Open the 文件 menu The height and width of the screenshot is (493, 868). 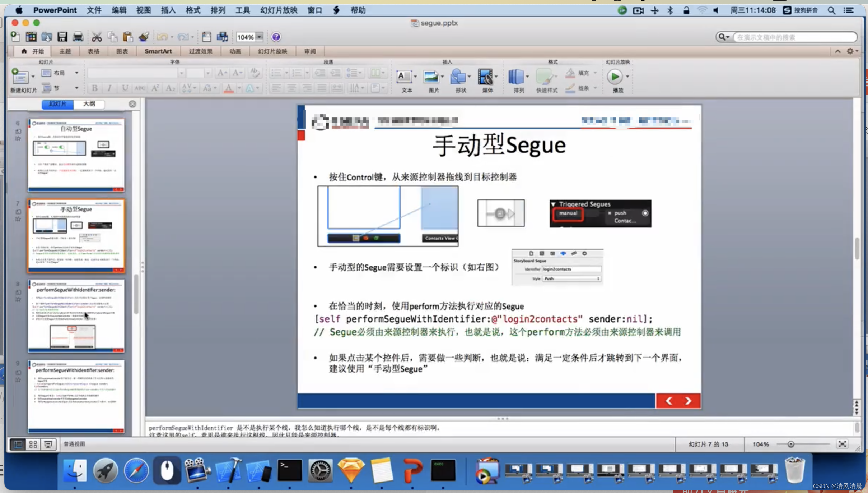(x=94, y=10)
